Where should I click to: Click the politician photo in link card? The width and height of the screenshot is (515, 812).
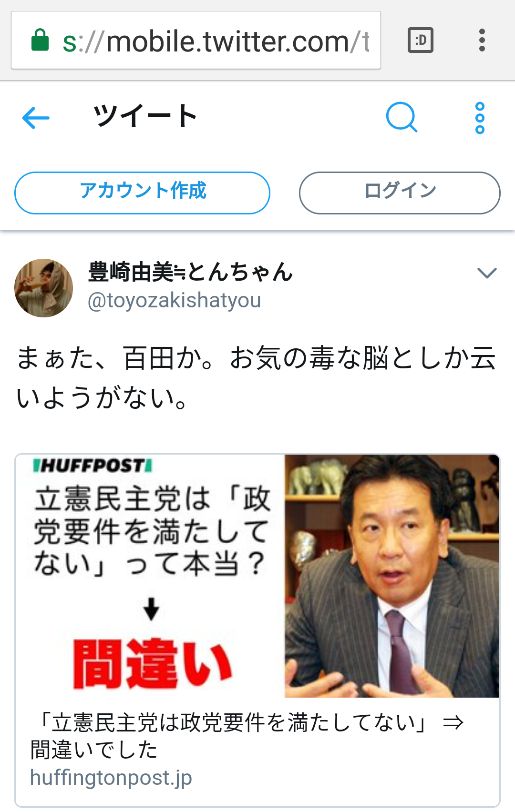[x=392, y=576]
